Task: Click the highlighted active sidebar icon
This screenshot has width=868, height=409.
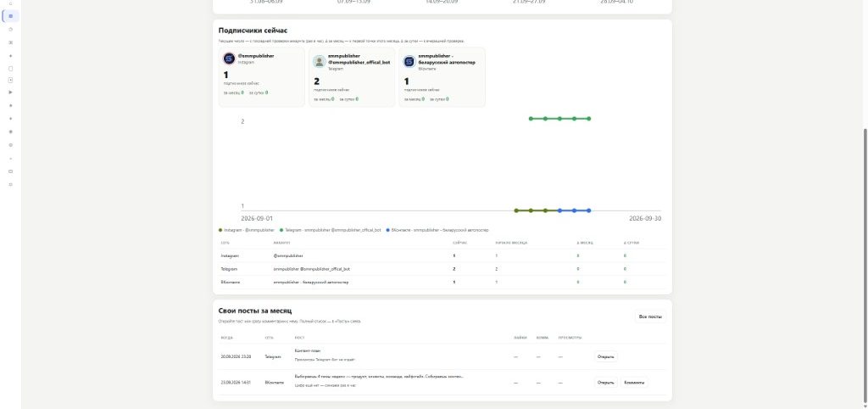Action: point(10,16)
